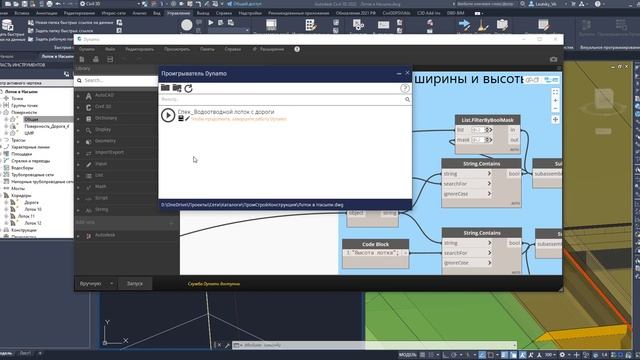The height and width of the screenshot is (360, 640).
Task: Open the Вывод ribbon tab in Civil 3D
Action: tap(202, 13)
